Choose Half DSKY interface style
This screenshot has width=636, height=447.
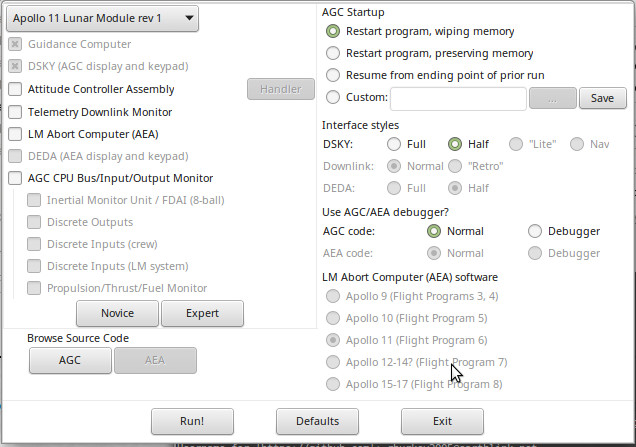tap(455, 144)
